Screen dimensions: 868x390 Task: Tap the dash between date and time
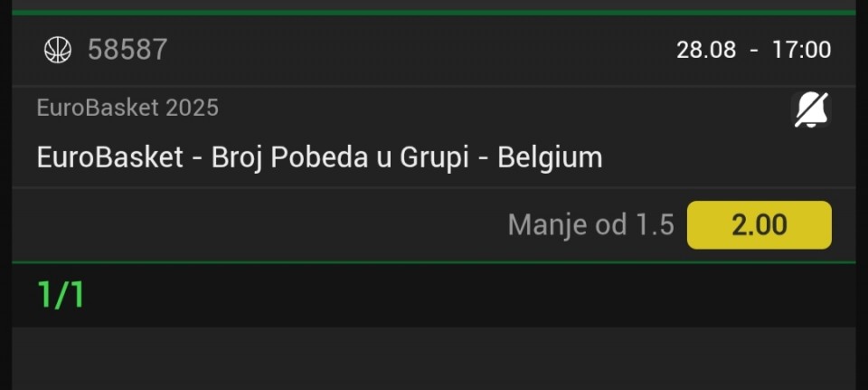[754, 51]
